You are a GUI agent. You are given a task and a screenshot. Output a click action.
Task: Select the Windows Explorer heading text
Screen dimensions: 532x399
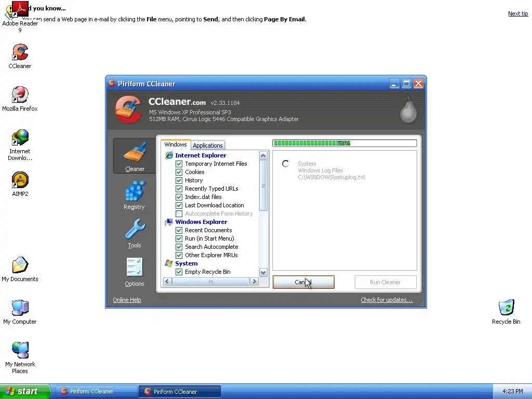[201, 222]
